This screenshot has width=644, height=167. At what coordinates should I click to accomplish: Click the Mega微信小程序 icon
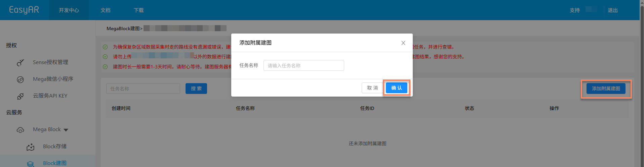coord(21,79)
